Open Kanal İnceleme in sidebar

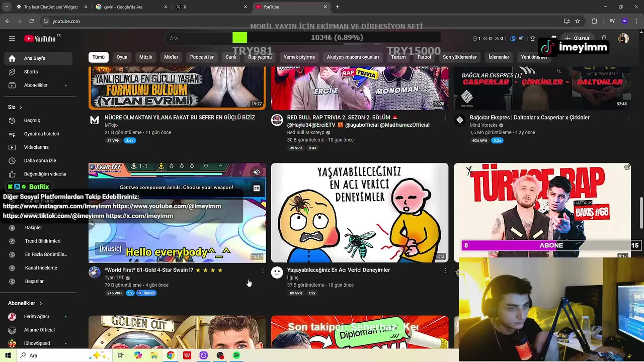(x=38, y=268)
